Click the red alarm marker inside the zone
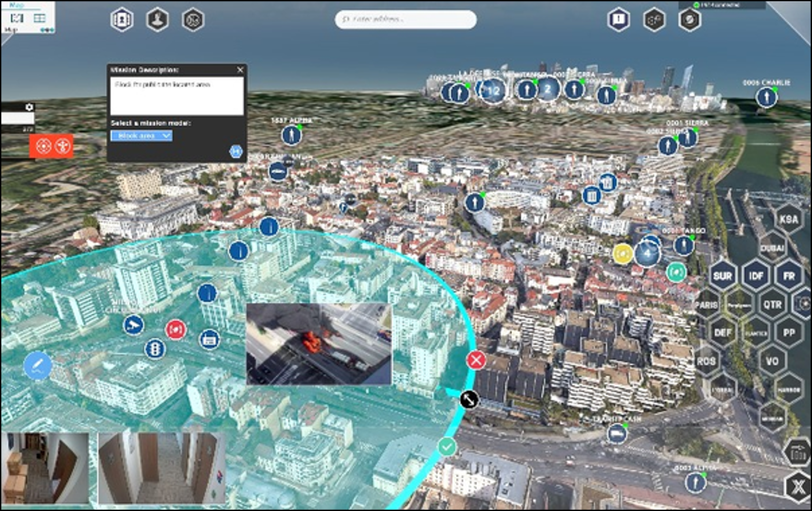Viewport: 812px width, 511px height. pos(176,329)
